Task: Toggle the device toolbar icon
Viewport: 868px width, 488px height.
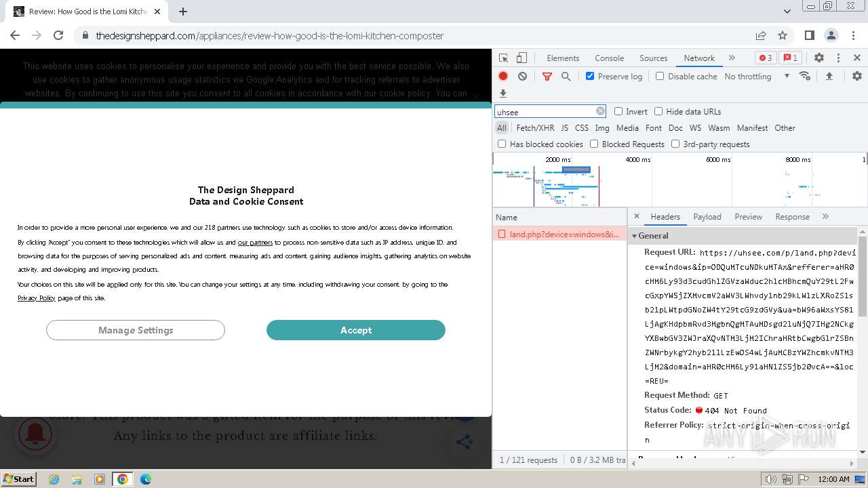Action: click(521, 58)
